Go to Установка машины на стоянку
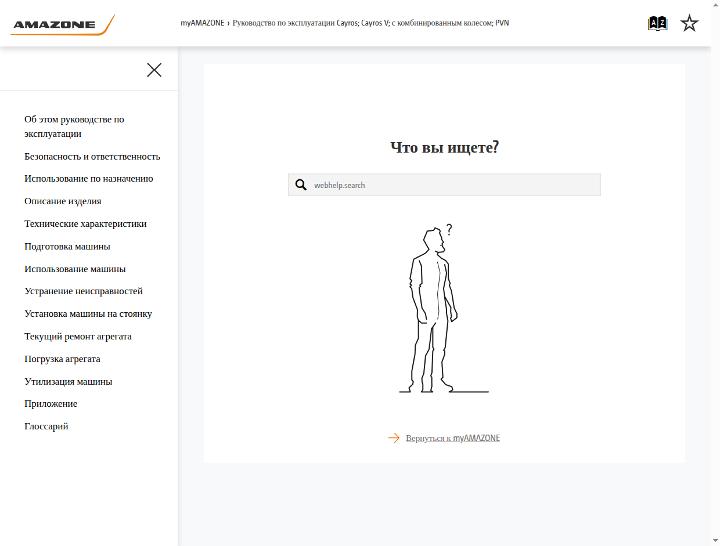The image size is (720, 546). tap(88, 314)
